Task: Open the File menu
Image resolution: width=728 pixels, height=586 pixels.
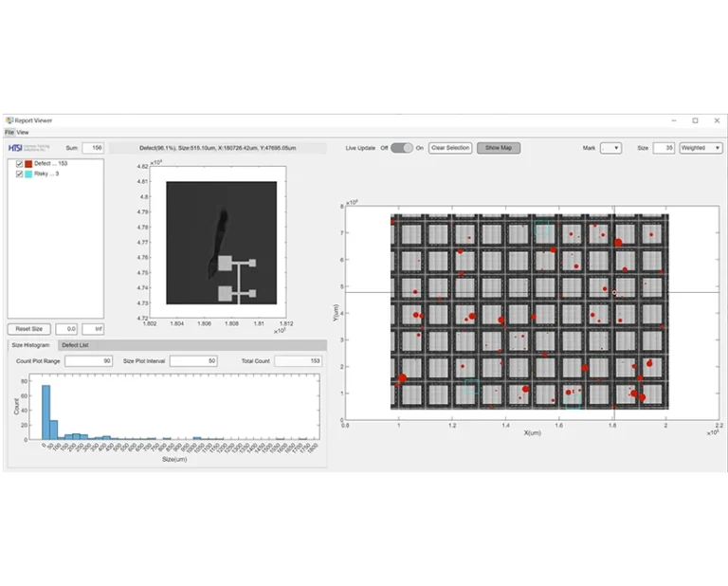Action: pos(9,133)
